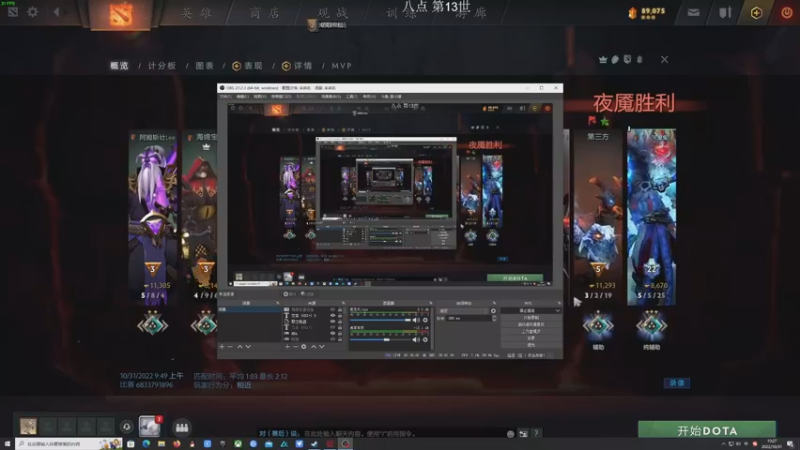Open the armory shield icon in top bar
800x450 pixels.
[x=725, y=12]
